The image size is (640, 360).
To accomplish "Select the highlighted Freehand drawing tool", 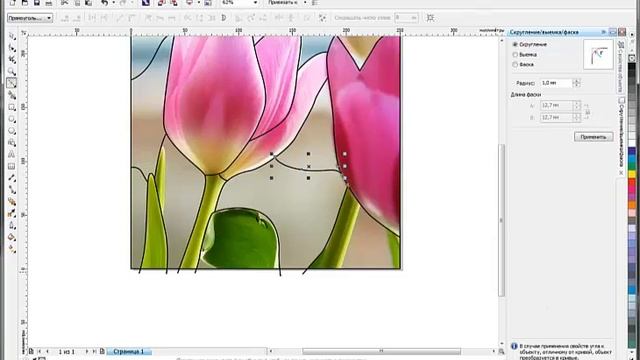I will (x=12, y=83).
